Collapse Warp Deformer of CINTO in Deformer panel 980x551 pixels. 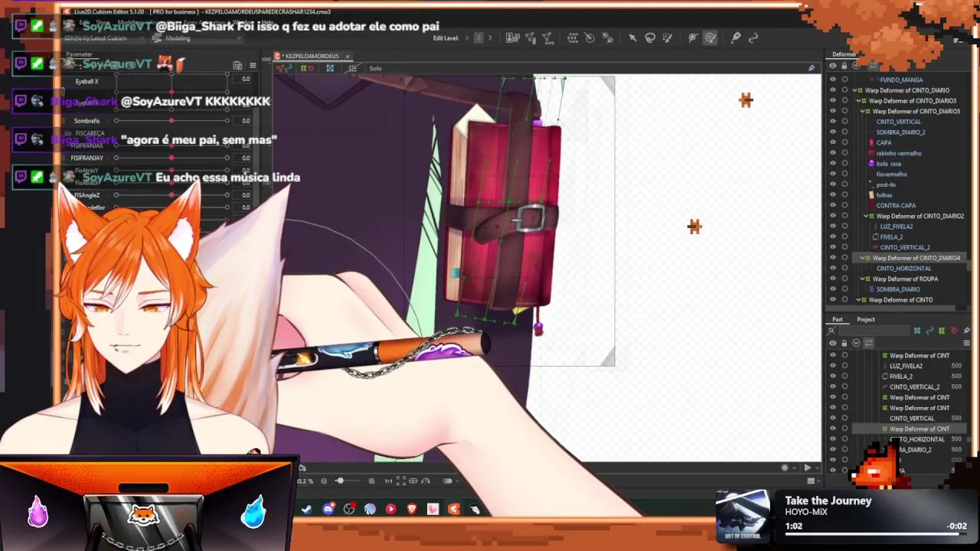click(x=860, y=300)
